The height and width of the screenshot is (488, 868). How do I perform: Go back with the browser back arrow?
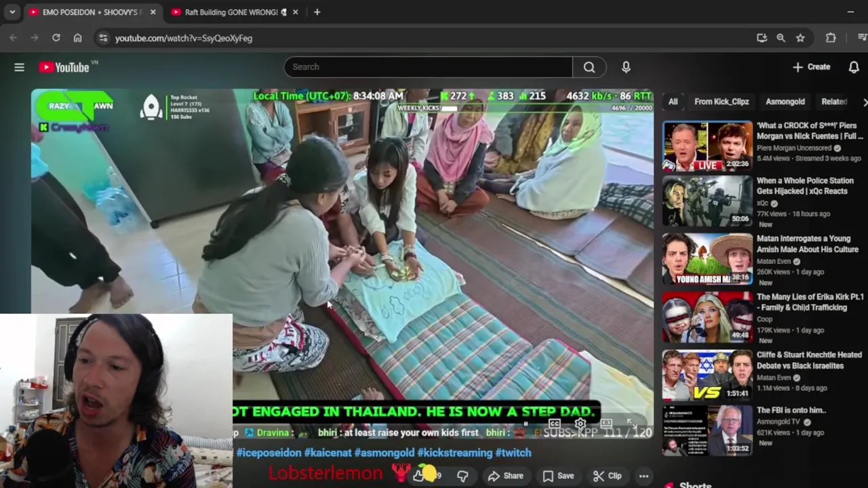[x=13, y=38]
